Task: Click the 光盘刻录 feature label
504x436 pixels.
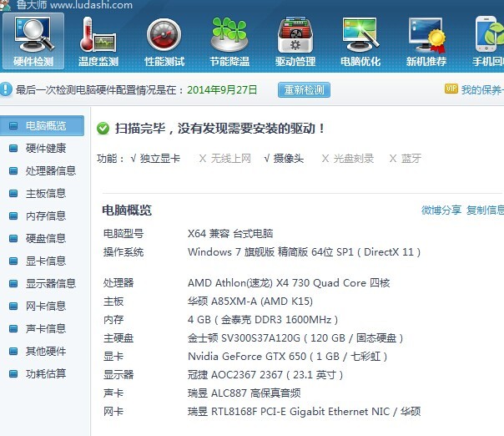Action: point(354,159)
